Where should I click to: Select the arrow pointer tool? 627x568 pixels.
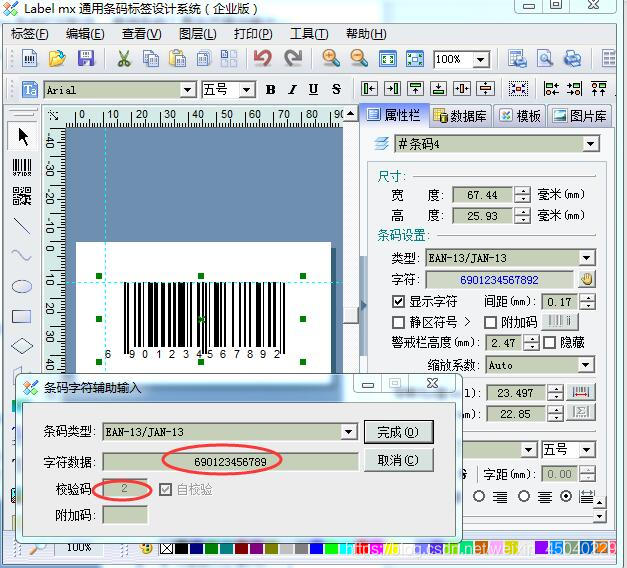pyautogui.click(x=22, y=137)
